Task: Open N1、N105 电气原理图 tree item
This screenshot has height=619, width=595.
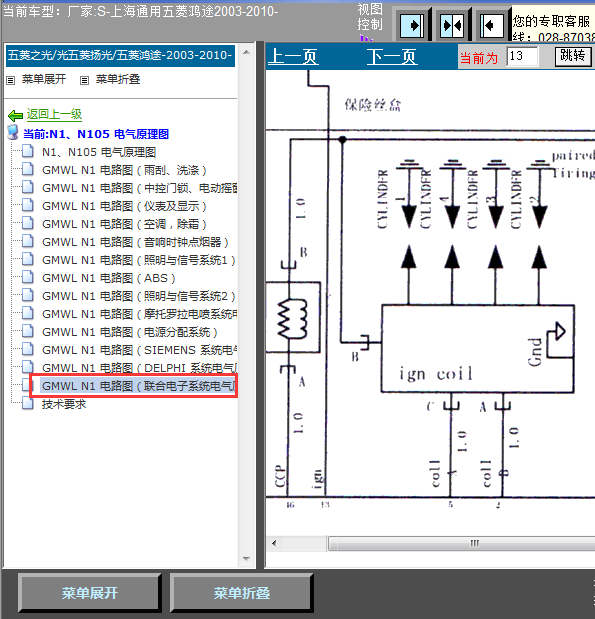Action: click(99, 152)
